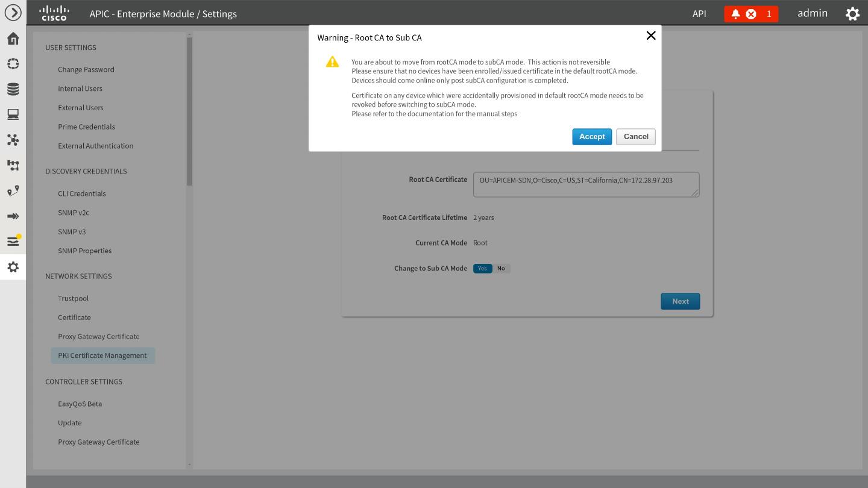Accept the Sub CA mode warning

[x=592, y=137]
